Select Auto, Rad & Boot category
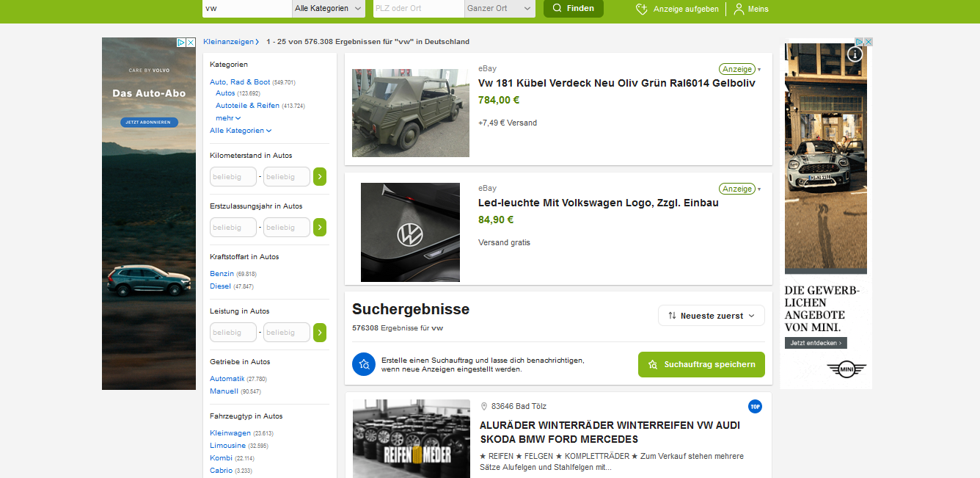 (240, 82)
